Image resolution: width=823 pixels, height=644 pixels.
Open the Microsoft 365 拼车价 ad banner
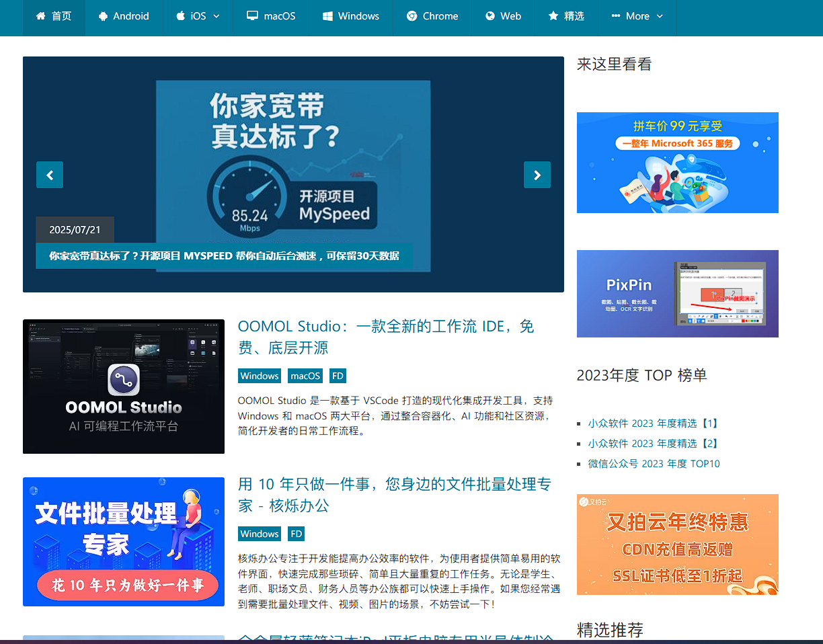pos(678,163)
